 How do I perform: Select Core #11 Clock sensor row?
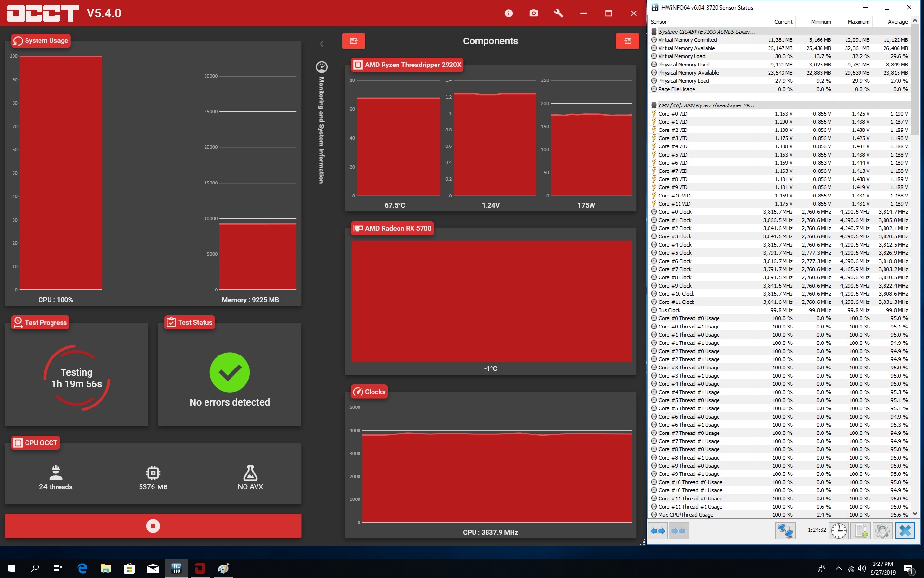tap(780, 302)
